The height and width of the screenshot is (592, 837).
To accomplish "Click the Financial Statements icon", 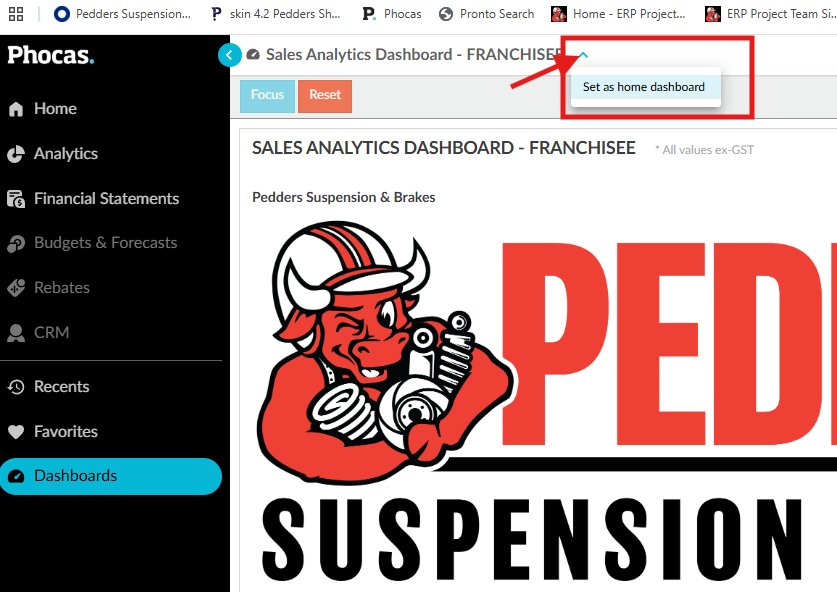I will [x=16, y=199].
